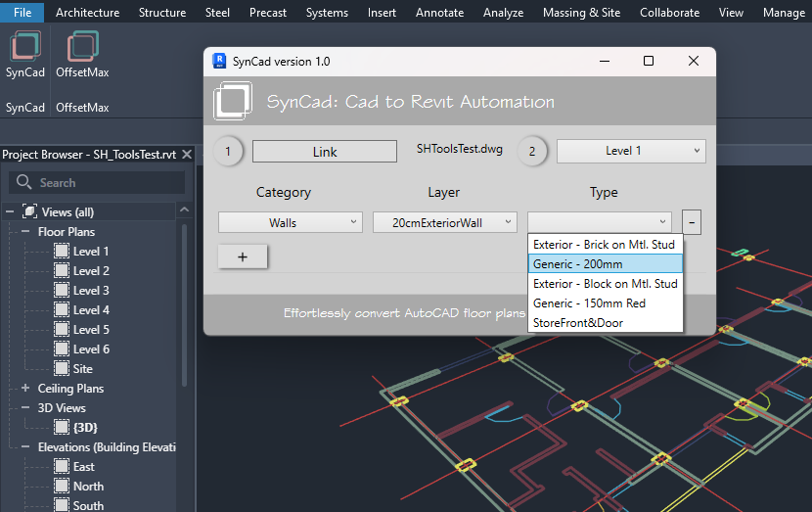The height and width of the screenshot is (512, 812).
Task: Switch to the Architecture ribbon tab
Action: point(87,13)
